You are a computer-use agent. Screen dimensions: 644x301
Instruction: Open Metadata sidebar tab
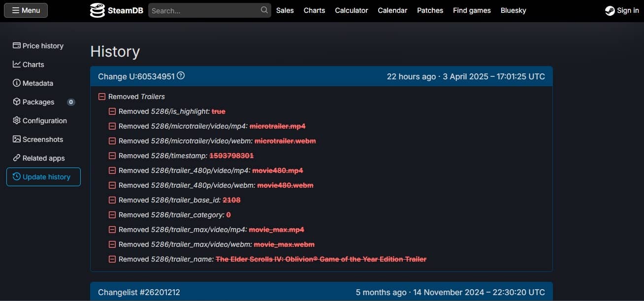pyautogui.click(x=43, y=83)
